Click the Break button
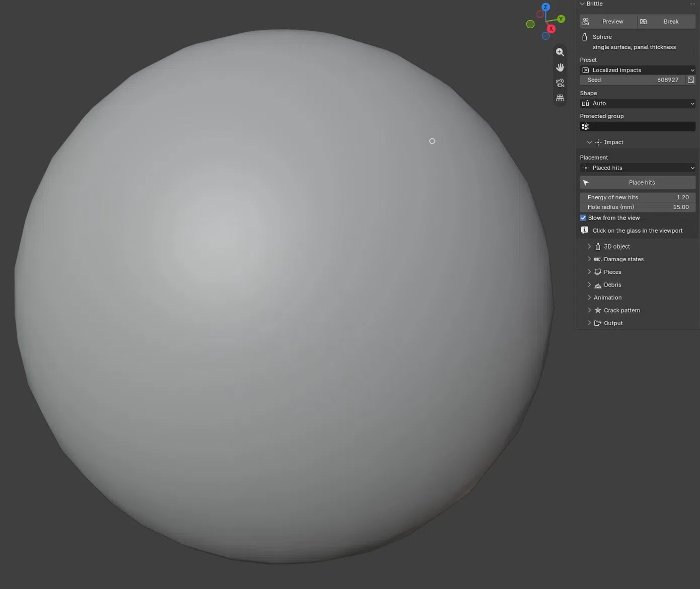This screenshot has width=700, height=589. point(667,22)
